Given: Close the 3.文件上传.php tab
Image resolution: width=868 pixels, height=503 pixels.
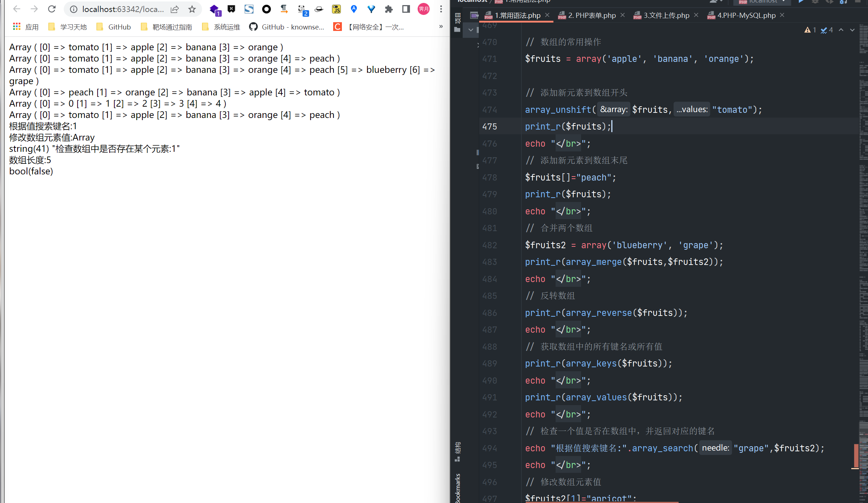Looking at the screenshot, I should click(696, 15).
